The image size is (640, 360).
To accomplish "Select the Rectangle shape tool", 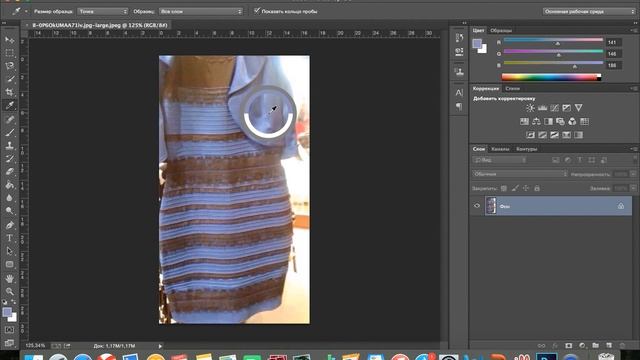I will (9, 264).
